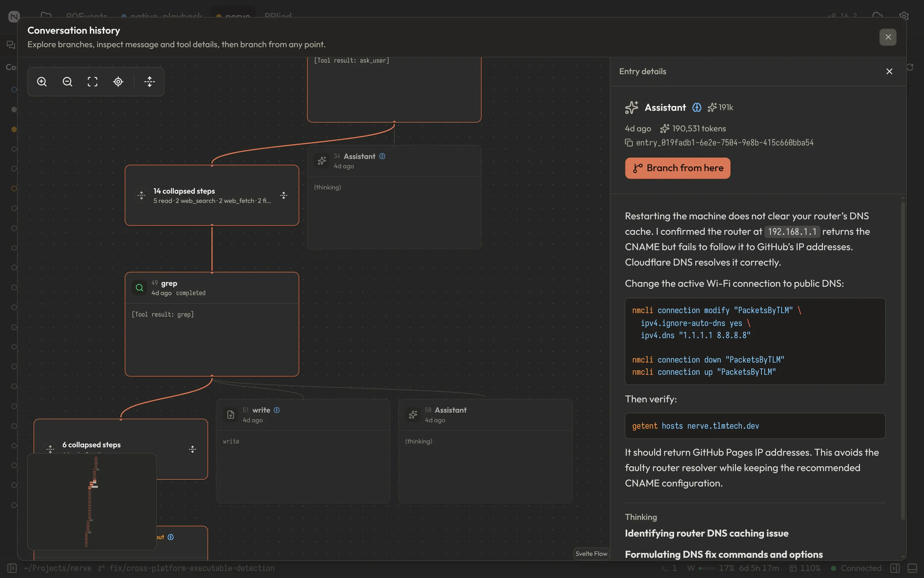This screenshot has width=924, height=578.
Task: Click the write node file icon
Action: click(x=231, y=415)
